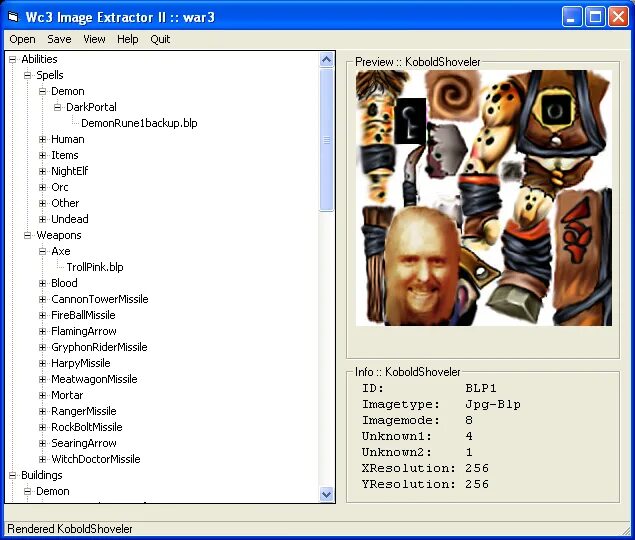This screenshot has height=540, width=635.
Task: Collapse the Axe folder
Action: 43,252
